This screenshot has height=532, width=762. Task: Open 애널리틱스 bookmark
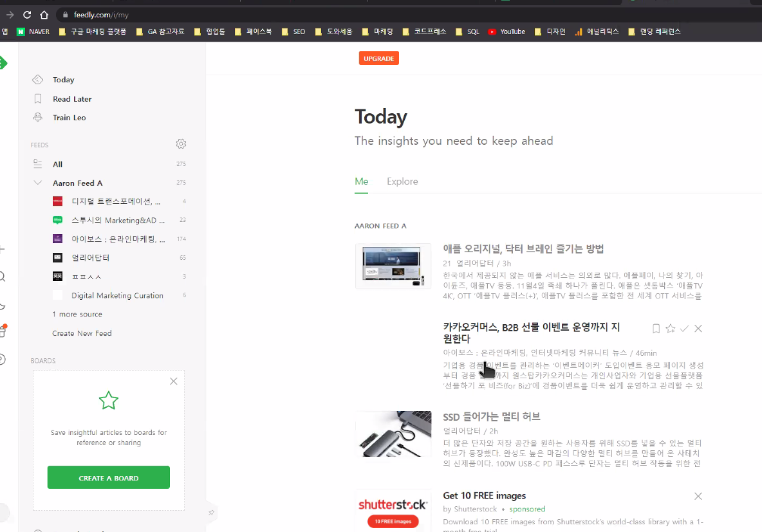(x=597, y=32)
